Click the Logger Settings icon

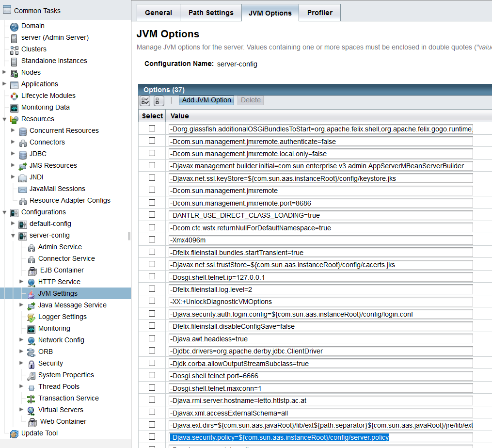coord(31,317)
